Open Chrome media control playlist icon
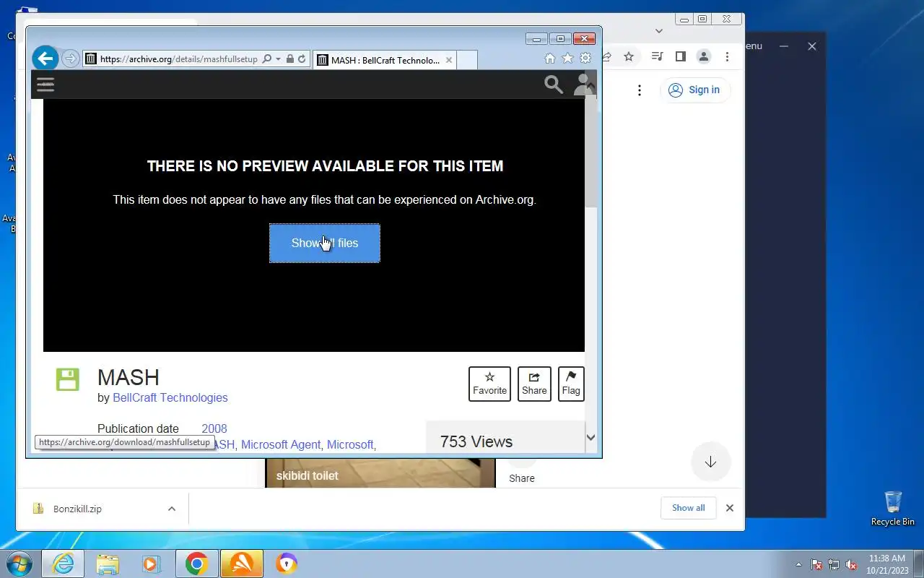Viewport: 924px width, 578px height. (657, 56)
